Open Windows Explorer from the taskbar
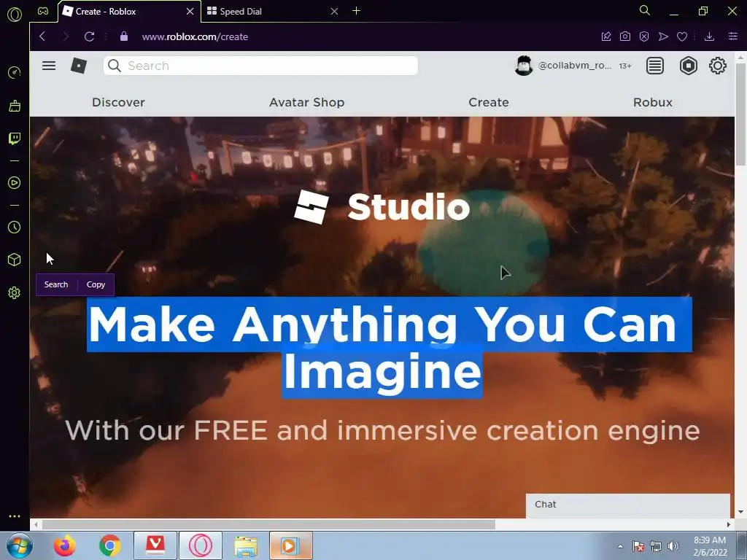 click(246, 545)
